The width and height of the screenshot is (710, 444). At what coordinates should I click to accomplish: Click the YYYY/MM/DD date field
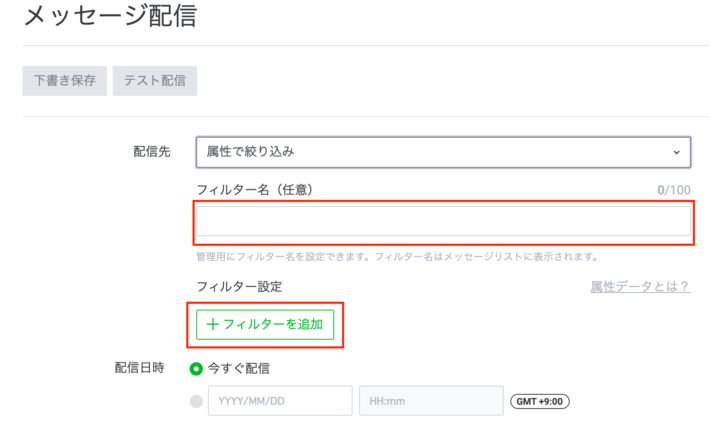coord(280,401)
